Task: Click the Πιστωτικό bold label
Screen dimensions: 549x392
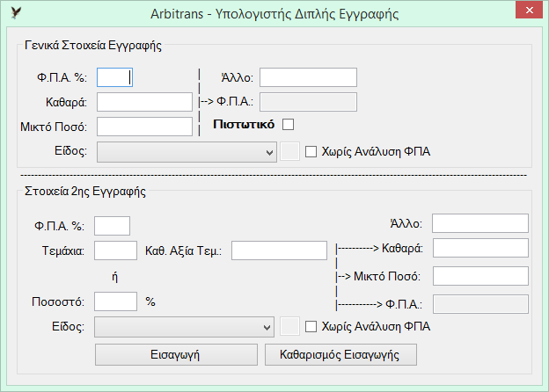Action: coord(244,125)
